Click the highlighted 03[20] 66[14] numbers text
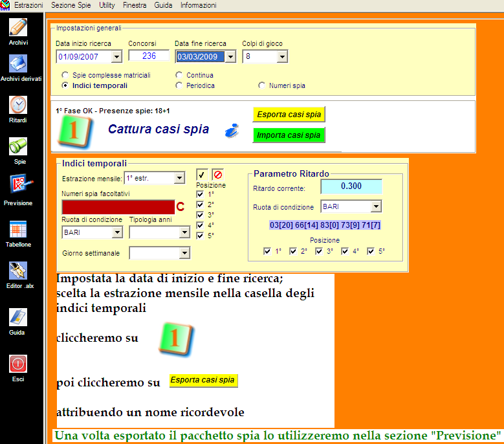 tap(325, 225)
